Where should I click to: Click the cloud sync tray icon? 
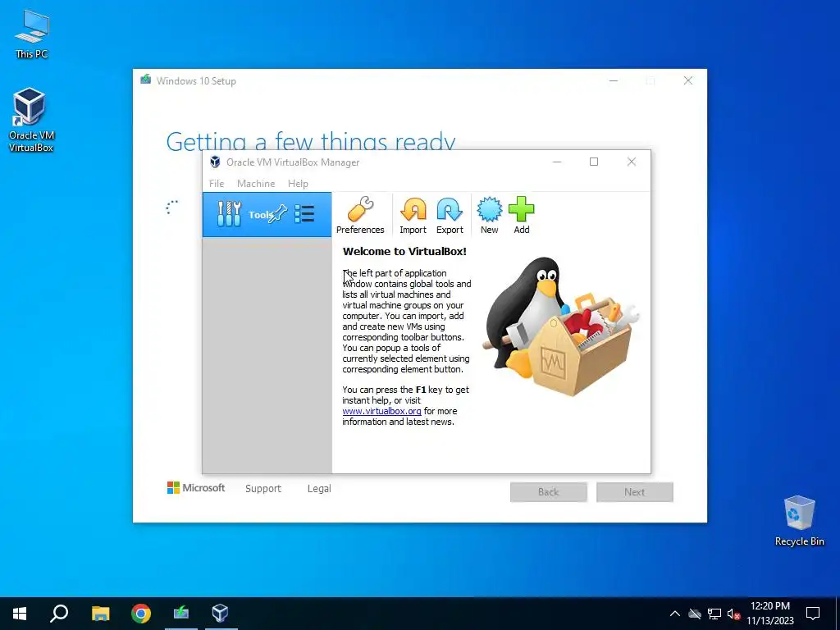point(695,614)
